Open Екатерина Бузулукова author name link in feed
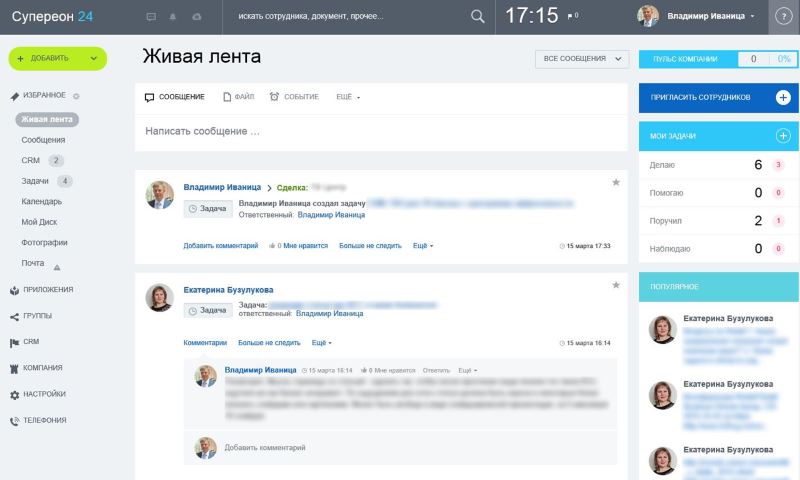The width and height of the screenshot is (800, 480). point(229,290)
